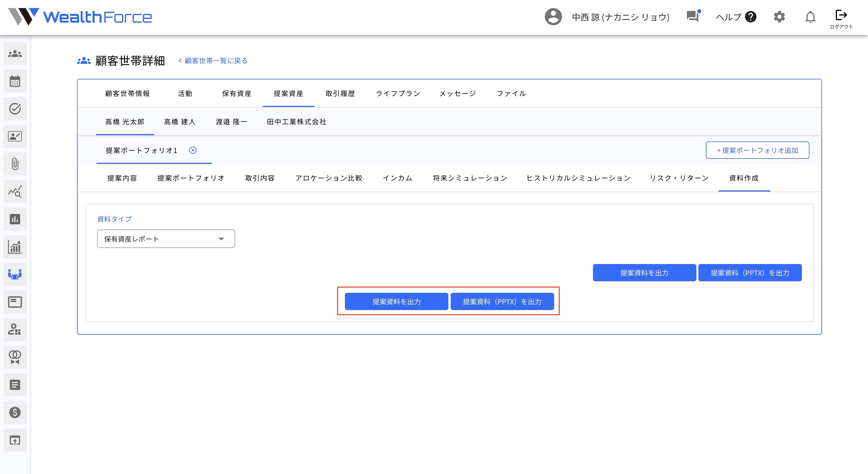The image size is (868, 474).
Task: Select the 田中工業株式会社 tab
Action: click(297, 122)
